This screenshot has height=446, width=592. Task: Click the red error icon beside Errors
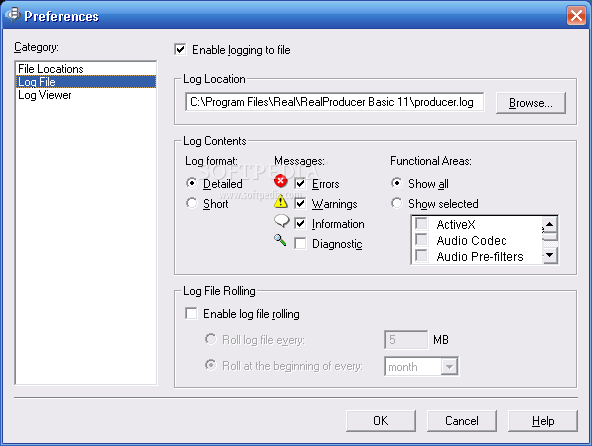coord(281,181)
